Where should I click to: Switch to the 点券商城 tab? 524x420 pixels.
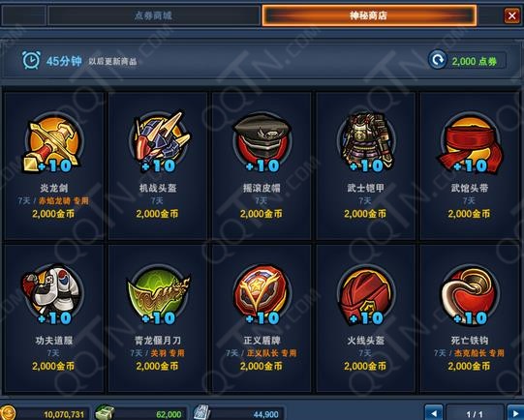153,15
